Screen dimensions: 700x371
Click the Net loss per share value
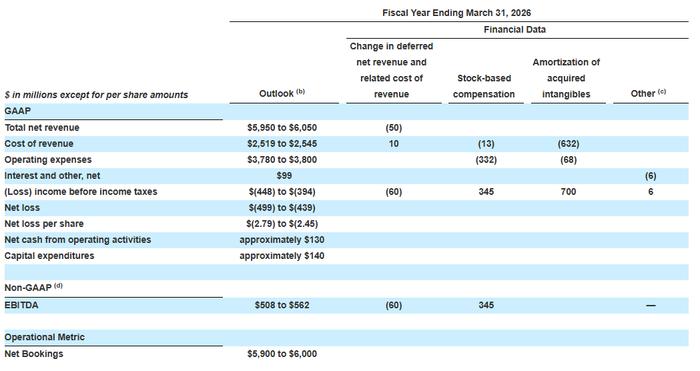[x=282, y=224]
